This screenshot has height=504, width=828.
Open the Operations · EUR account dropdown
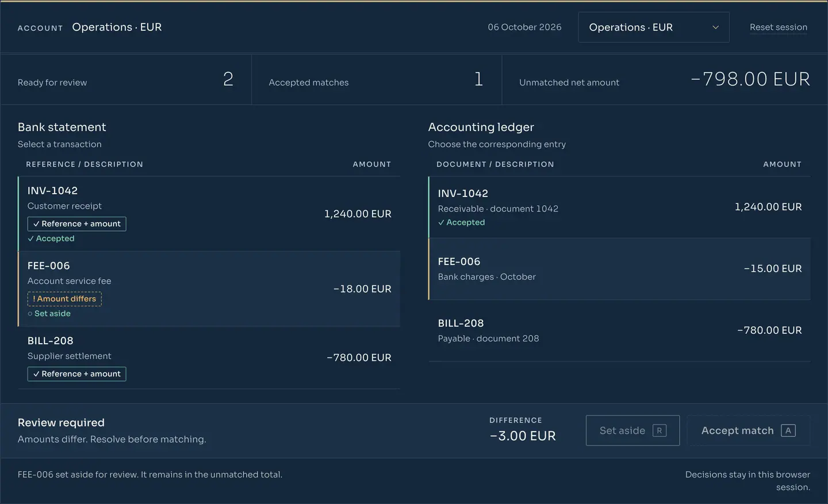(x=654, y=27)
